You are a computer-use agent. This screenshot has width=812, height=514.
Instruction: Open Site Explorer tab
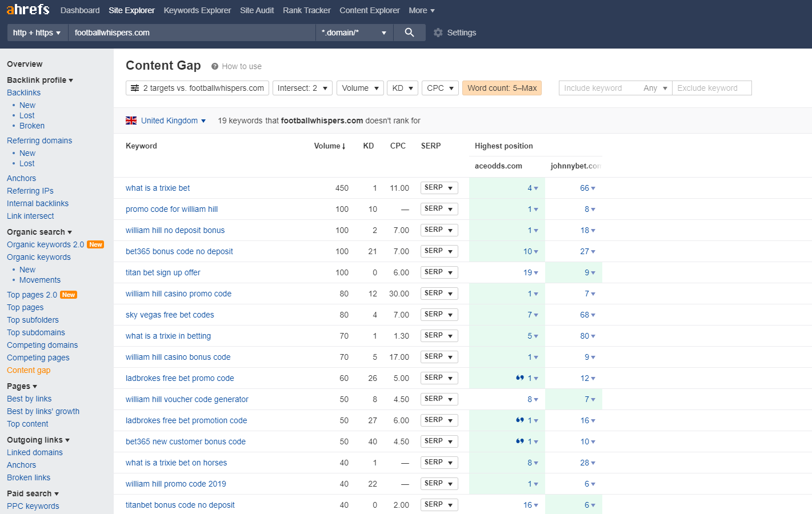point(131,10)
